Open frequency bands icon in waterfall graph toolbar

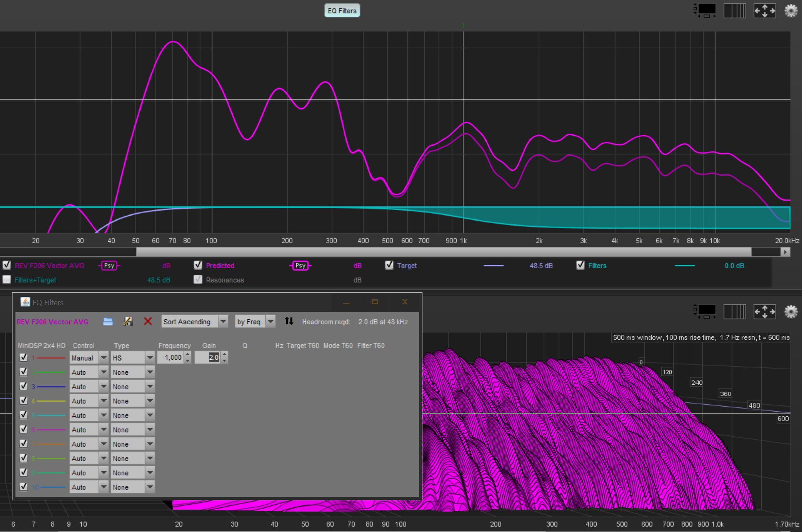(x=735, y=311)
